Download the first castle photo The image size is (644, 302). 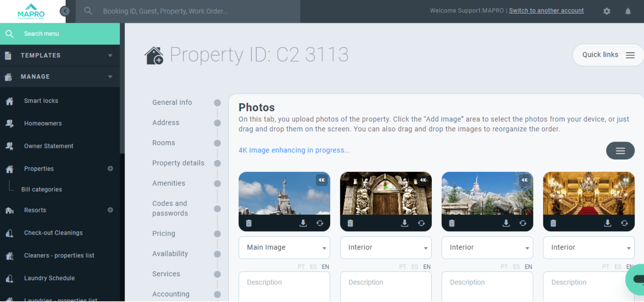coord(303,223)
